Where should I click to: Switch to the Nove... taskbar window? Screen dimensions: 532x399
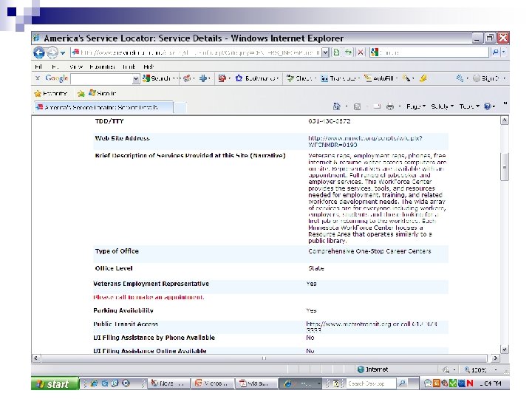click(x=168, y=383)
